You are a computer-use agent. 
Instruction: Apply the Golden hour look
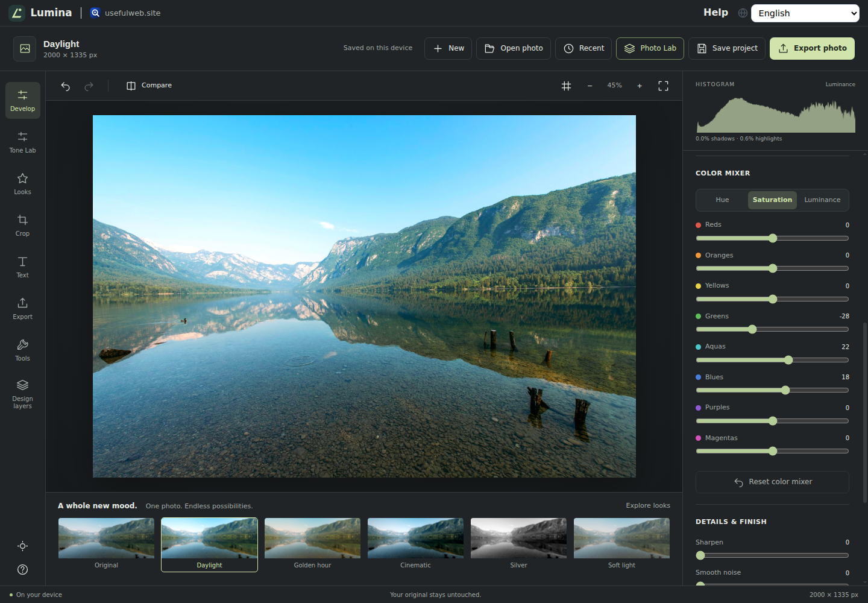312,545
